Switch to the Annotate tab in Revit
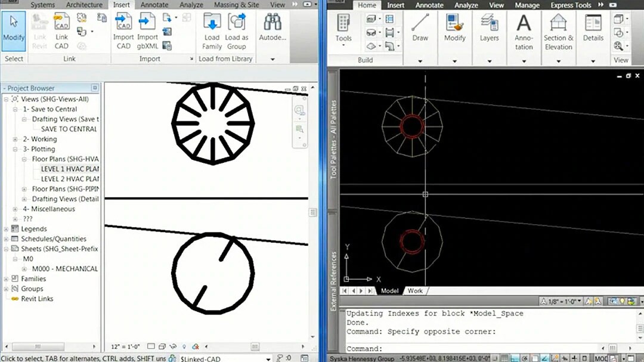 pyautogui.click(x=154, y=5)
